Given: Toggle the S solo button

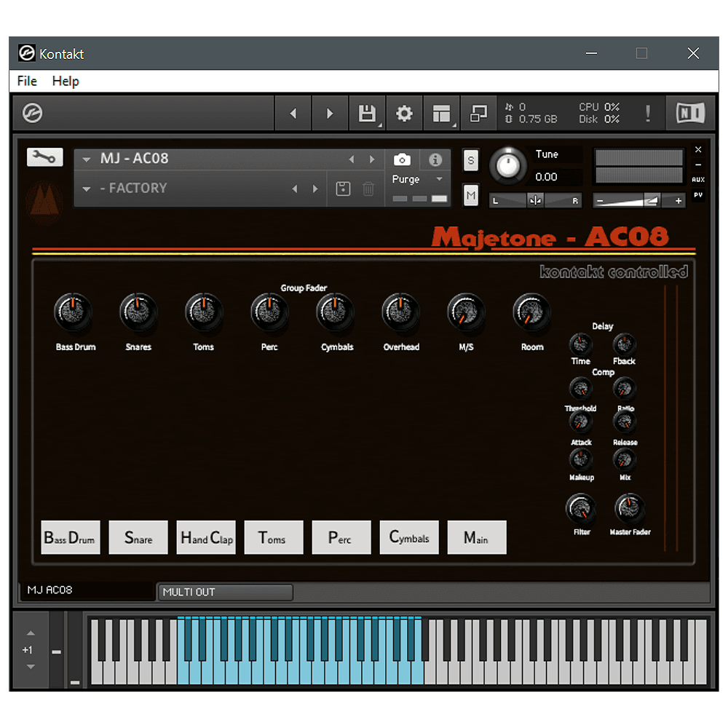Looking at the screenshot, I should (x=471, y=161).
